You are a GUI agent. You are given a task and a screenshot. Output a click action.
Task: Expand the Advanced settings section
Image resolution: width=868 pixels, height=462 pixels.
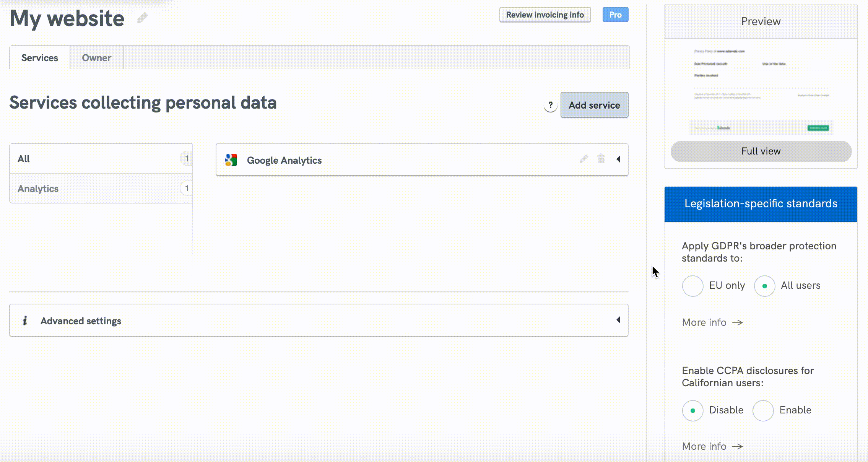pyautogui.click(x=619, y=320)
